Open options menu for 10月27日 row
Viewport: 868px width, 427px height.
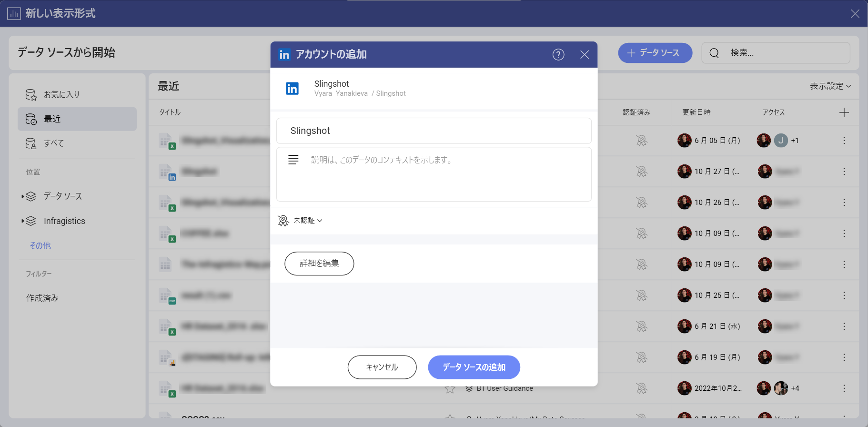click(844, 172)
